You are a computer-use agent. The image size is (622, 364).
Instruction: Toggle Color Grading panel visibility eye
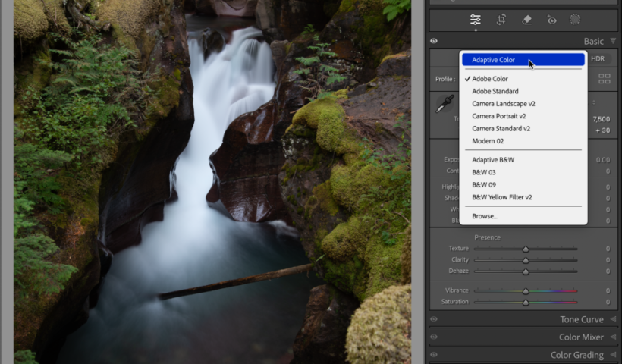(434, 355)
